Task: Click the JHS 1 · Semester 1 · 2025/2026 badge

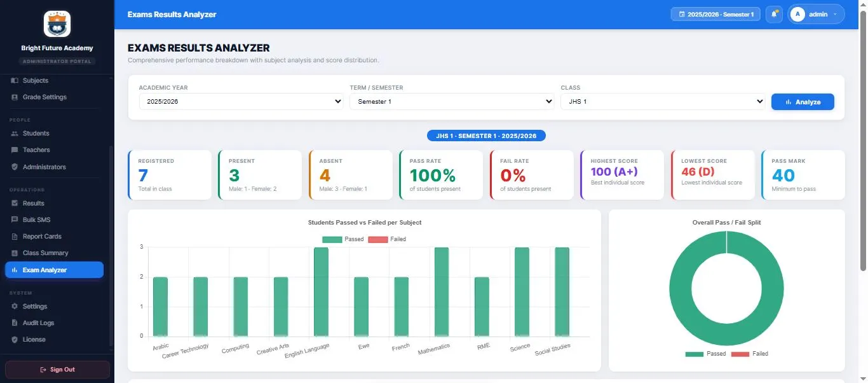Action: point(487,136)
